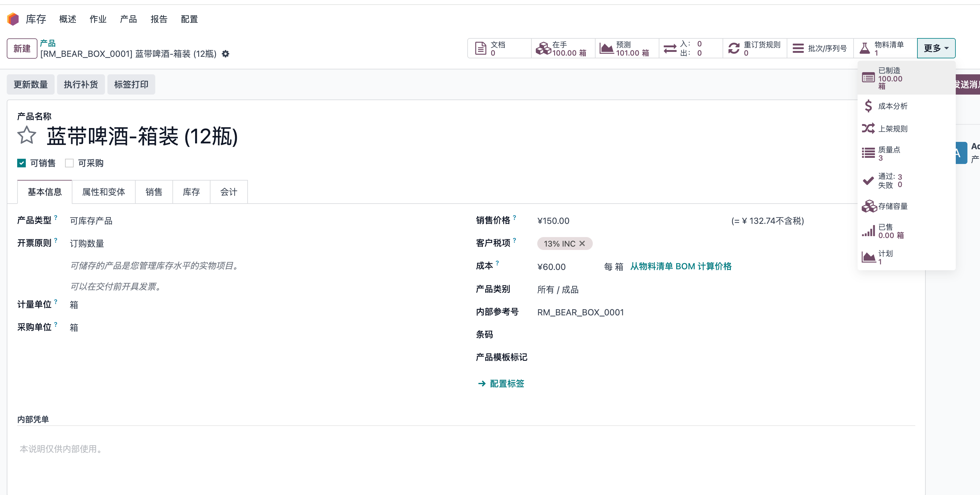Click the 标签打印 button
The height and width of the screenshot is (495, 980).
[131, 84]
